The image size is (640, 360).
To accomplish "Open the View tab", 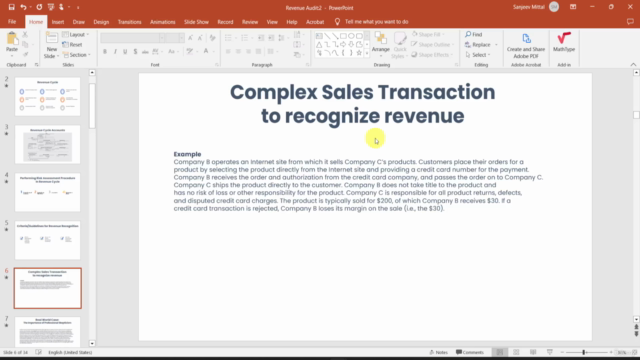I will pyautogui.click(x=272, y=22).
